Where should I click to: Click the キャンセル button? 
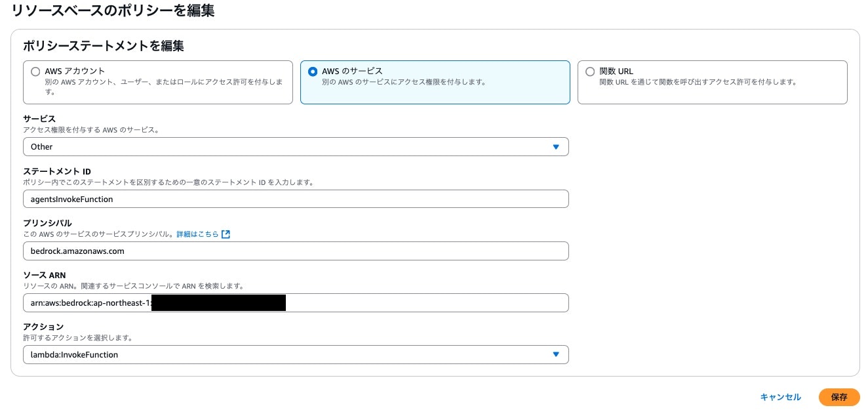[x=780, y=397]
